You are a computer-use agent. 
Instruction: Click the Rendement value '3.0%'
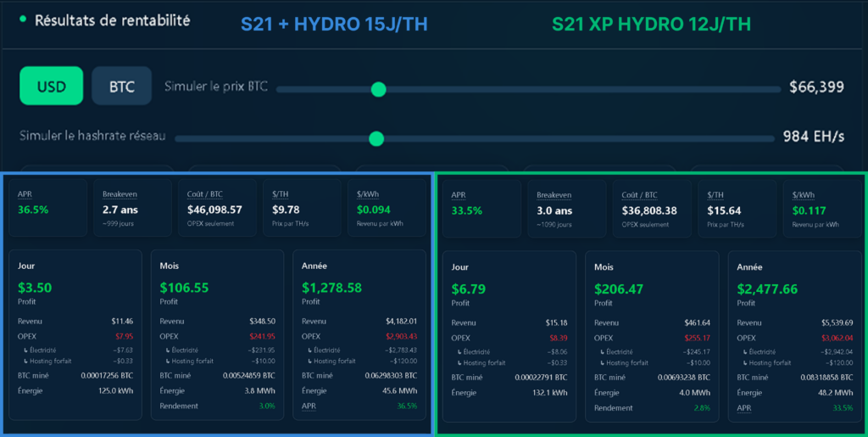click(267, 406)
